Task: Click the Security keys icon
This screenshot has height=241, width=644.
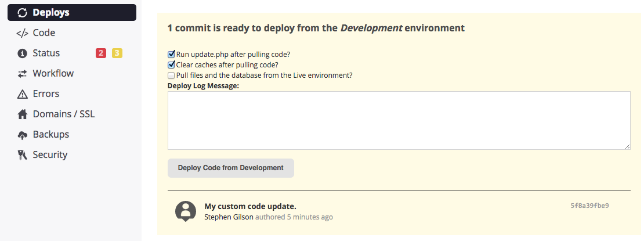Action: 23,155
